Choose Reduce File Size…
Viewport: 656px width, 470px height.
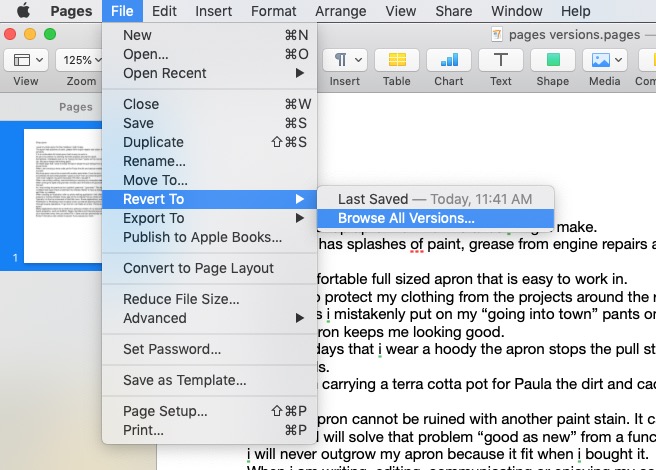point(210,299)
